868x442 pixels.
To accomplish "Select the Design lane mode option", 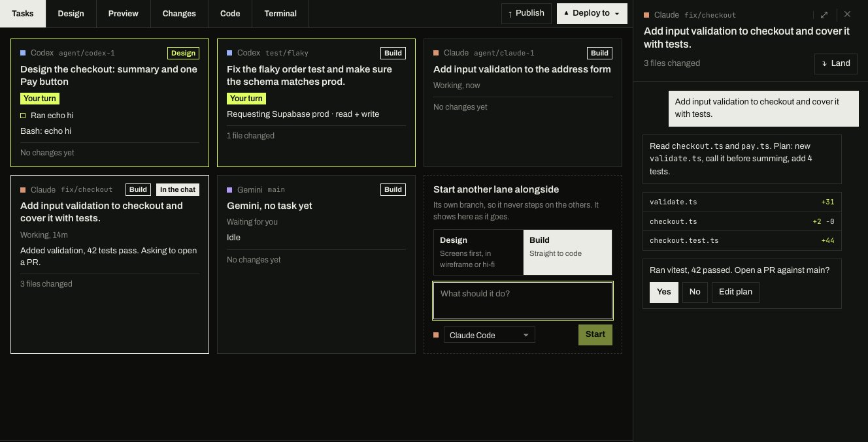I will [478, 252].
